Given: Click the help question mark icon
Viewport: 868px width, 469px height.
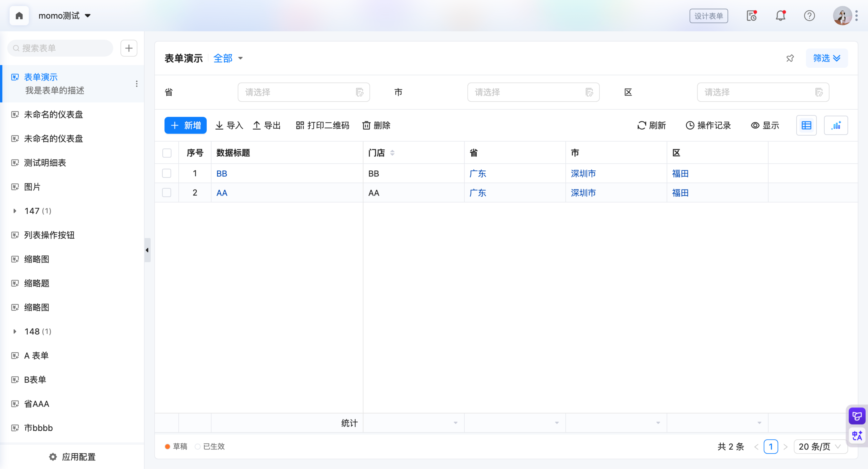Looking at the screenshot, I should [809, 16].
